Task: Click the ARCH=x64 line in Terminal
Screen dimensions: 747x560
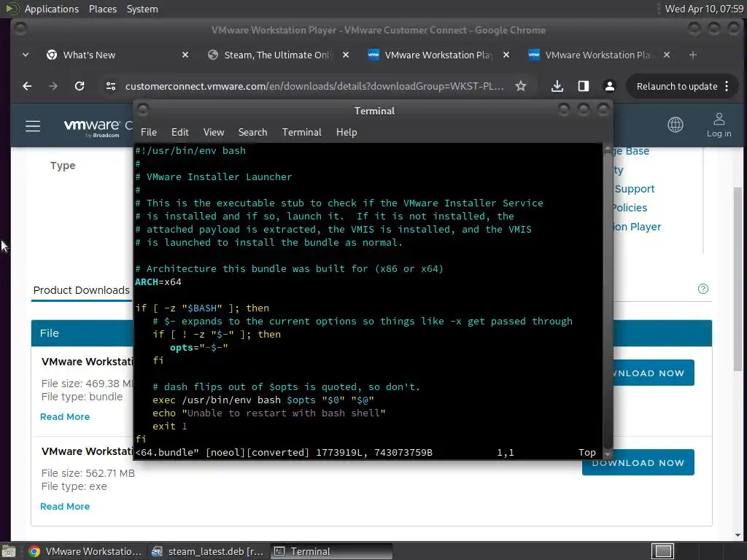Action: (x=158, y=282)
